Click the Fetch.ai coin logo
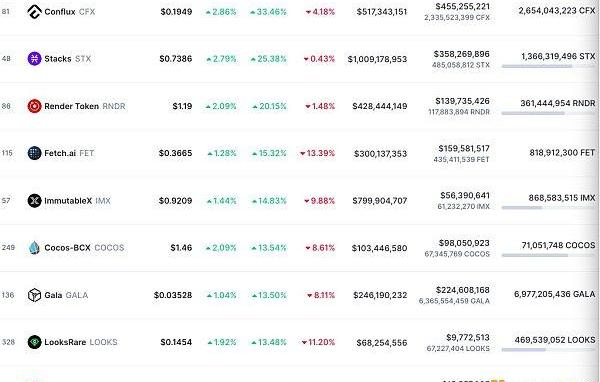Screen dimensions: 600x382 [34, 153]
